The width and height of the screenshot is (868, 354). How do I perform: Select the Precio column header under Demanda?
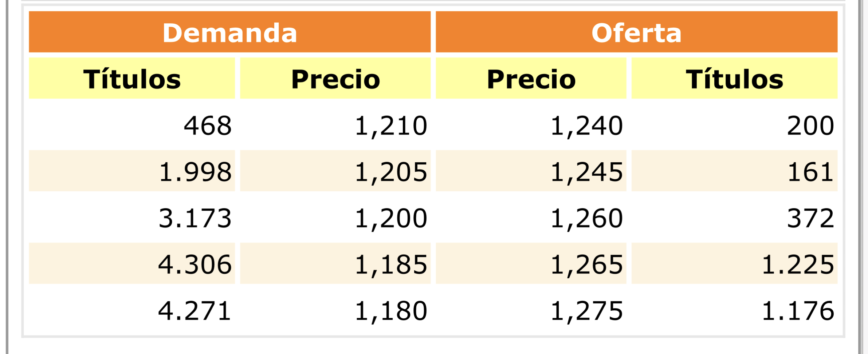[335, 78]
